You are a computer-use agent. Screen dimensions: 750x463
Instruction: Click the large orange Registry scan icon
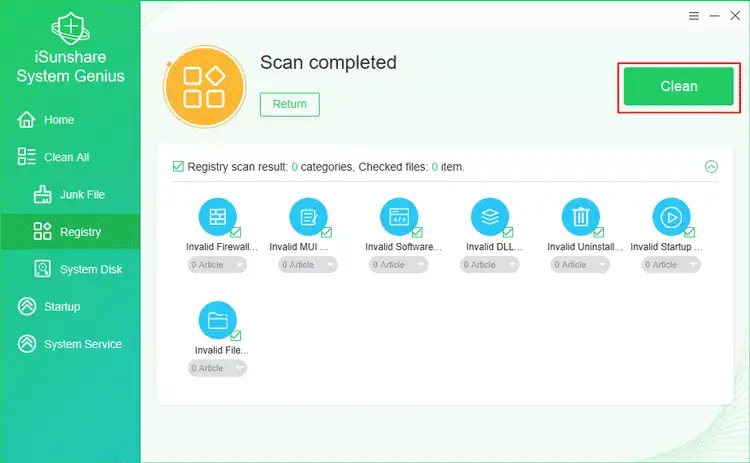pos(204,87)
